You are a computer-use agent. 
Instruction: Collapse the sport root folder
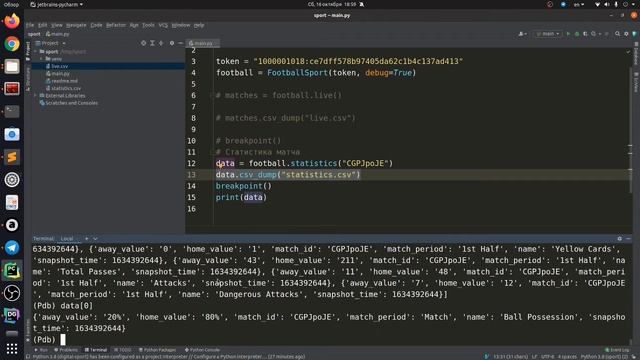[36, 52]
